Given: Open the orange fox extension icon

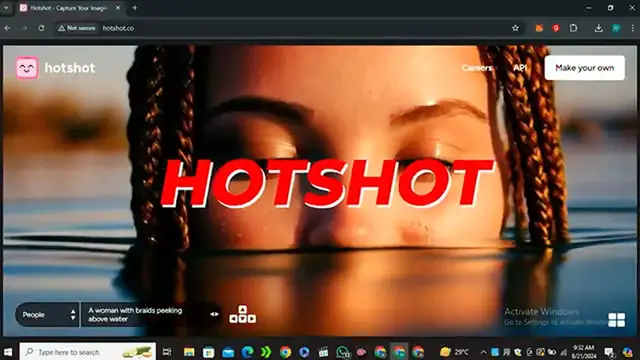Looking at the screenshot, I should tap(539, 28).
